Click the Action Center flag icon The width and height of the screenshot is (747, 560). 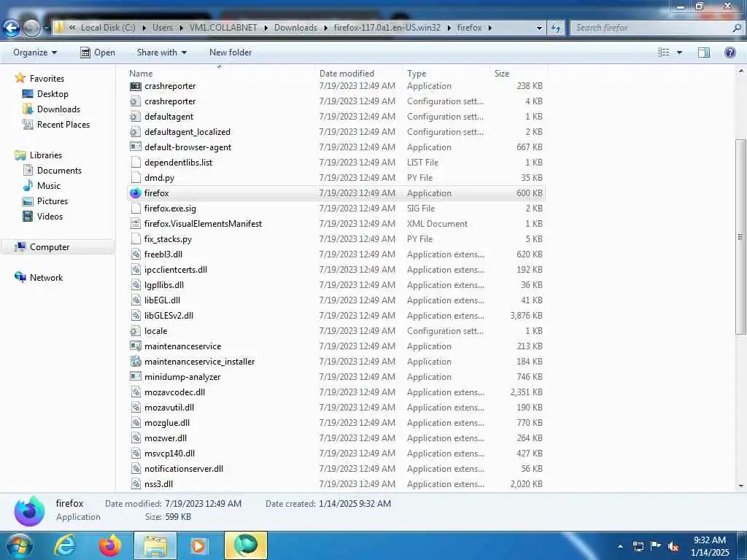[x=656, y=546]
